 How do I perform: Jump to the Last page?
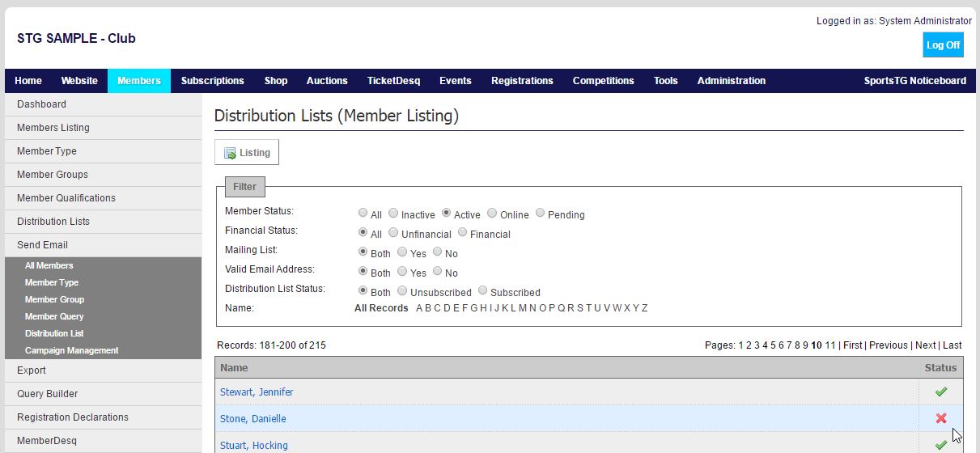pyautogui.click(x=952, y=345)
